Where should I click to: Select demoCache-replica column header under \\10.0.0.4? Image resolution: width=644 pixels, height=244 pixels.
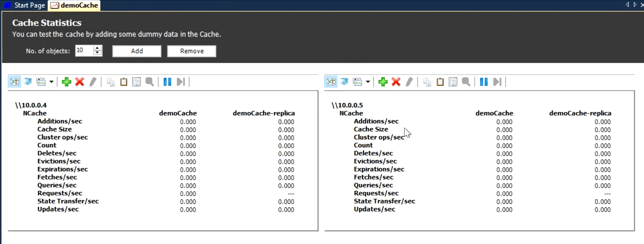[264, 113]
